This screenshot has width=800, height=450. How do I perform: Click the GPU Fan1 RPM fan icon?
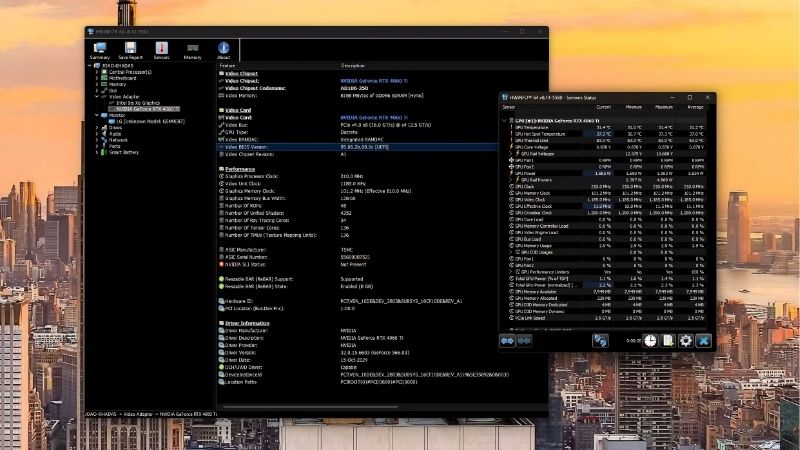tap(511, 160)
